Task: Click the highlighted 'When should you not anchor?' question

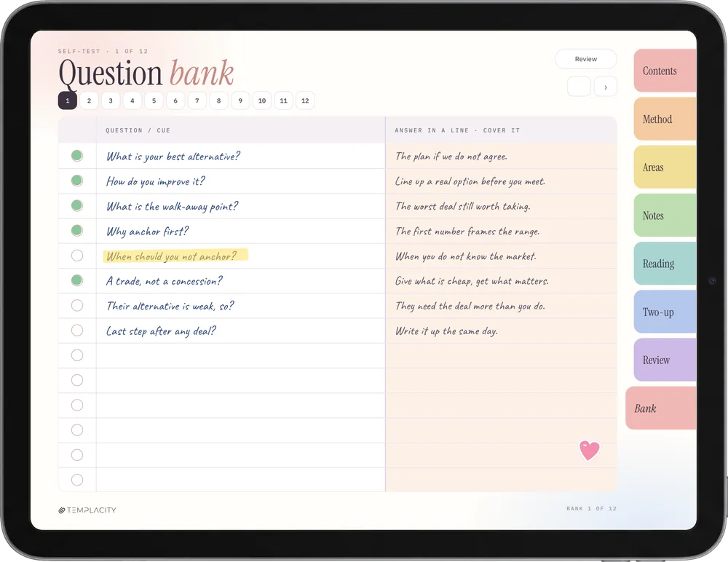Action: point(175,256)
